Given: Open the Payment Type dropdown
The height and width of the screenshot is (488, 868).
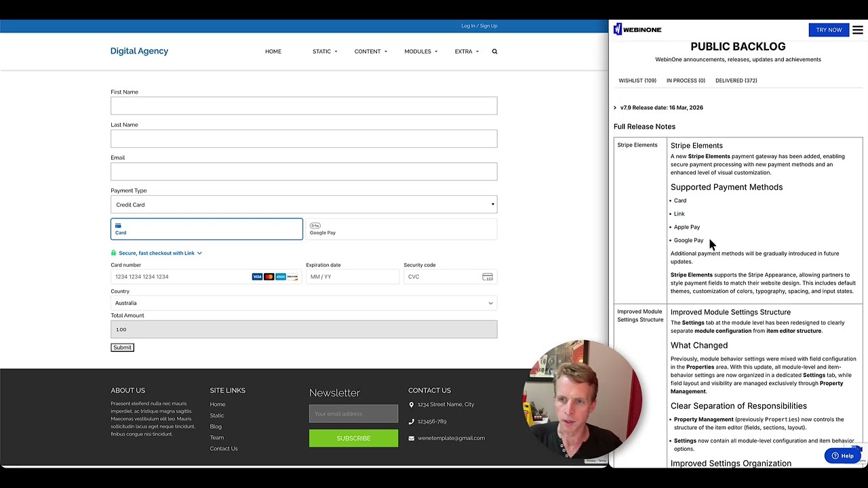Looking at the screenshot, I should [304, 205].
